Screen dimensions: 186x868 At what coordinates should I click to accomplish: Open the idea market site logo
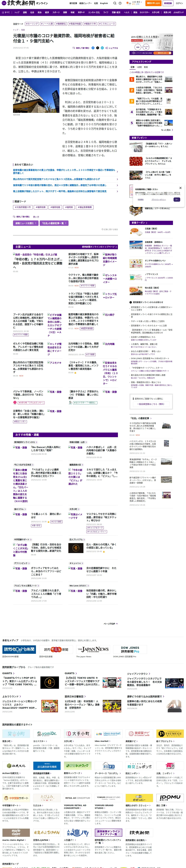tap(108, 734)
